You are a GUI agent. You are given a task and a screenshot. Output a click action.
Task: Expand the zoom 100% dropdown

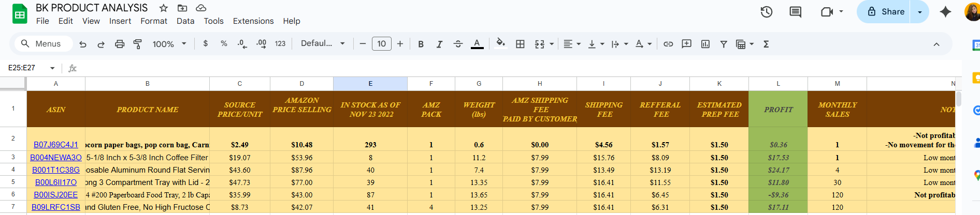pos(169,44)
